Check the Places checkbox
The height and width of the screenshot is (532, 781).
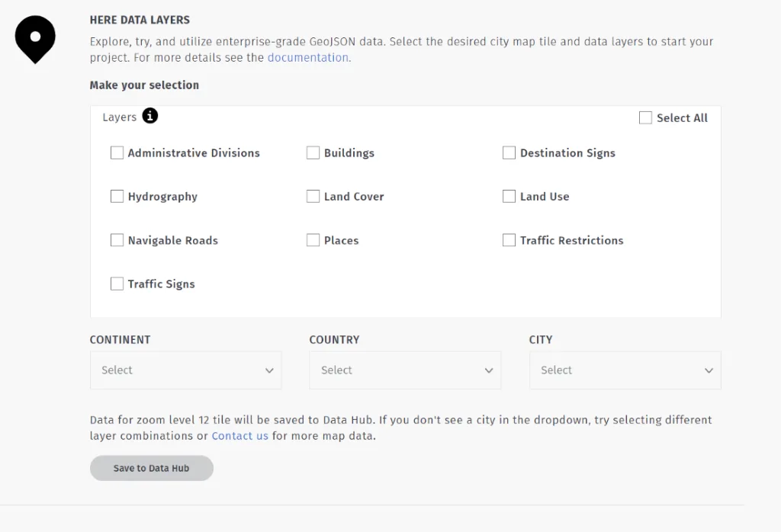tap(313, 240)
